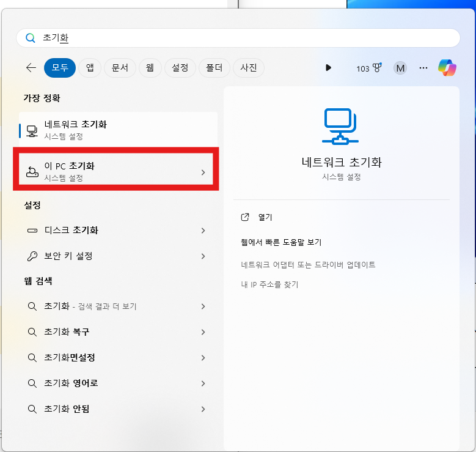
Task: Click search icon beside 검색 결과 더 보기
Action: (x=32, y=306)
